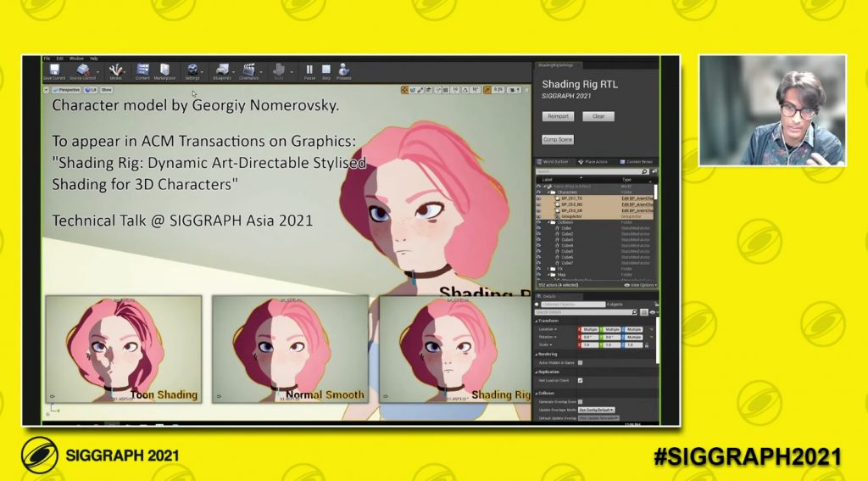Switch to the Content Browser tab
Viewport: 868px width, 481px height.
(x=636, y=162)
